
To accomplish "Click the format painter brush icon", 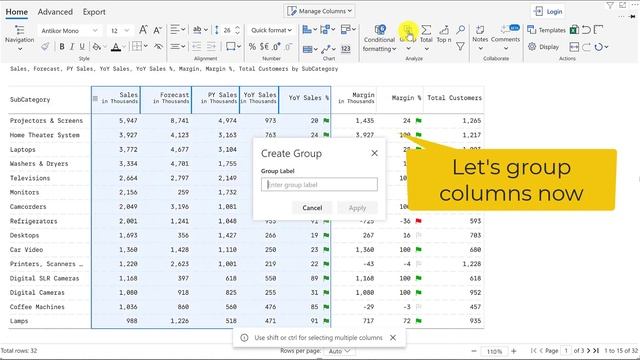I will (x=45, y=47).
